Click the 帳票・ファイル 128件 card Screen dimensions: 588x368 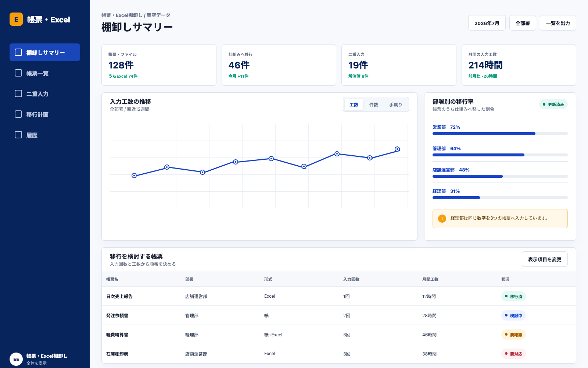click(x=159, y=65)
